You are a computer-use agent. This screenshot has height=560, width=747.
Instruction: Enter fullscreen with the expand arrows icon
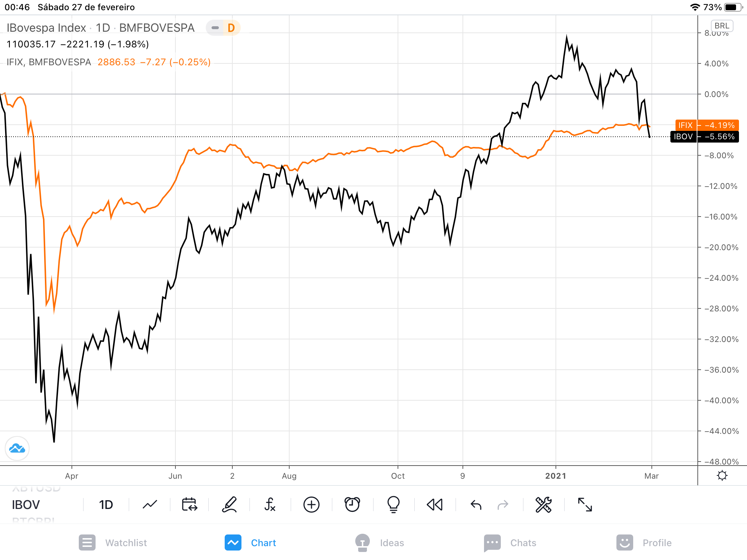[x=585, y=505]
